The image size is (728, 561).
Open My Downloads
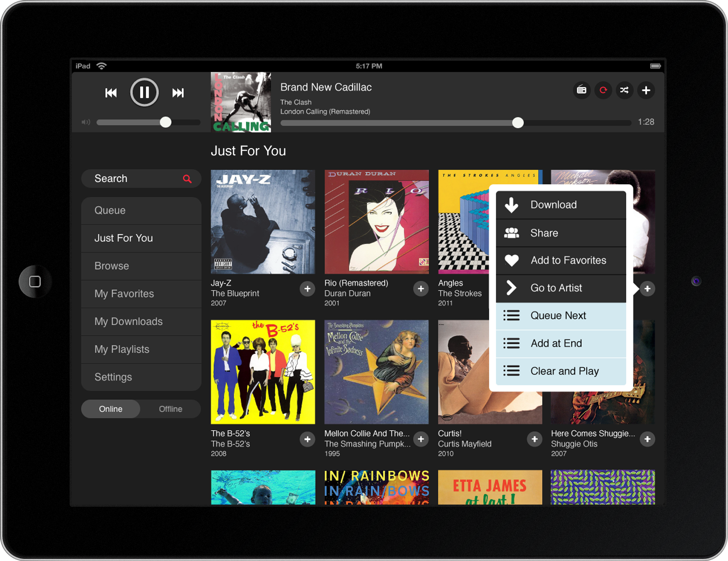point(141,322)
